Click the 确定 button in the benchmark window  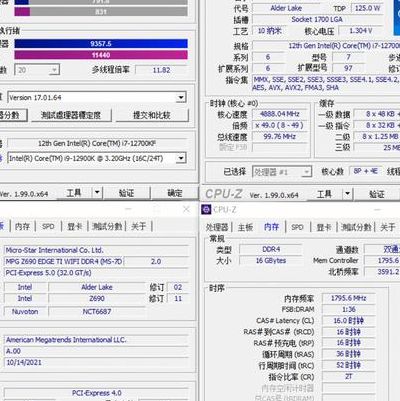(x=175, y=193)
